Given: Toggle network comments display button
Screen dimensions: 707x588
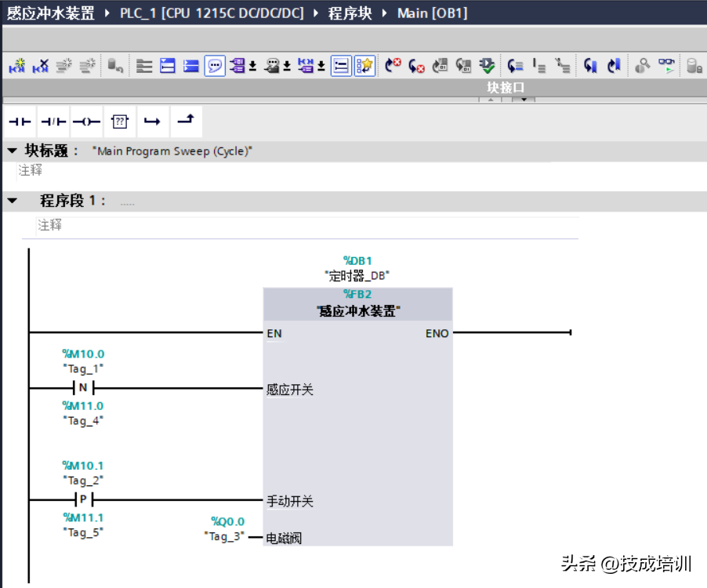Looking at the screenshot, I should [341, 66].
